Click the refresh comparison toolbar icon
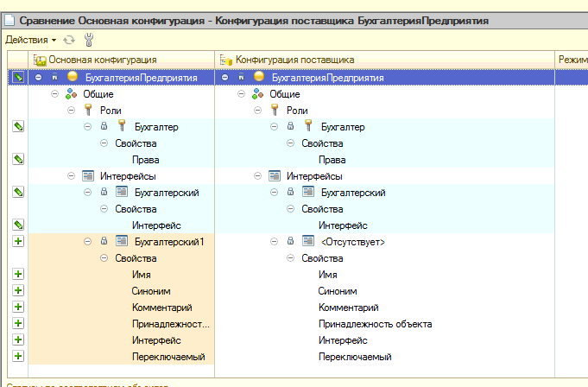This screenshot has height=387, width=588. 69,40
